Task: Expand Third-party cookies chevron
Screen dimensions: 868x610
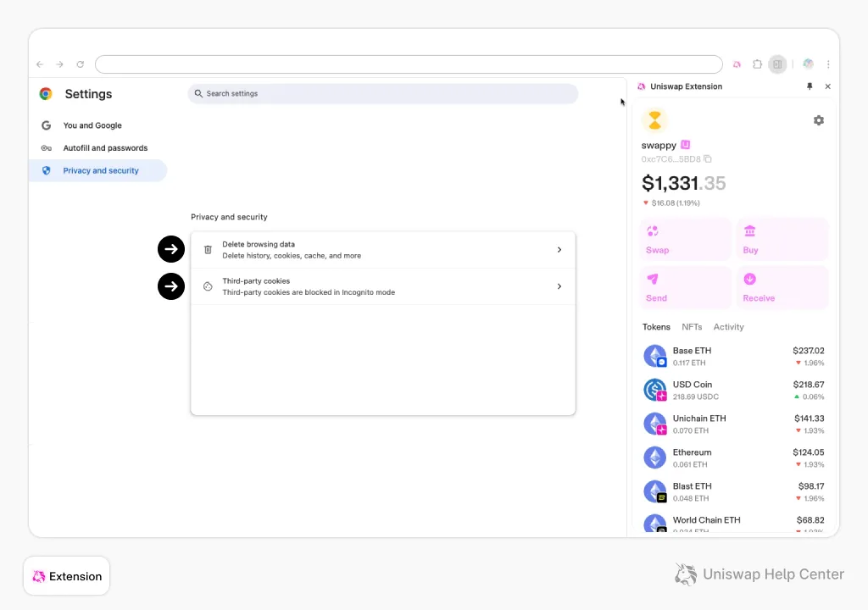Action: pos(559,286)
